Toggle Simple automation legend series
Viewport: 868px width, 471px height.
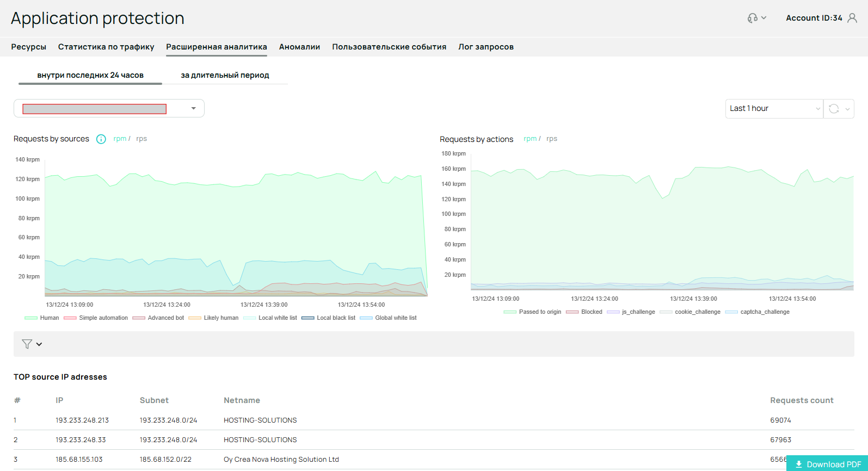click(x=96, y=318)
